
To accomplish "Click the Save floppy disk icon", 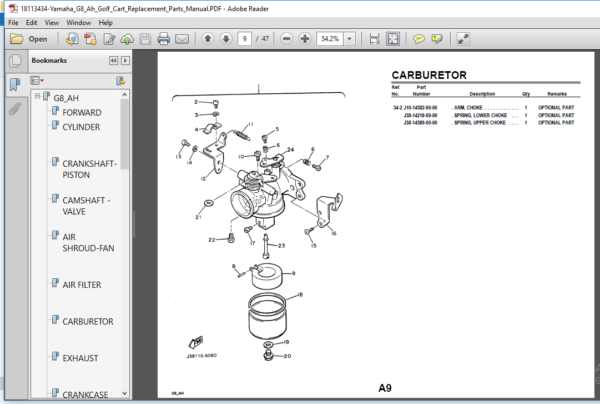I will pos(145,39).
